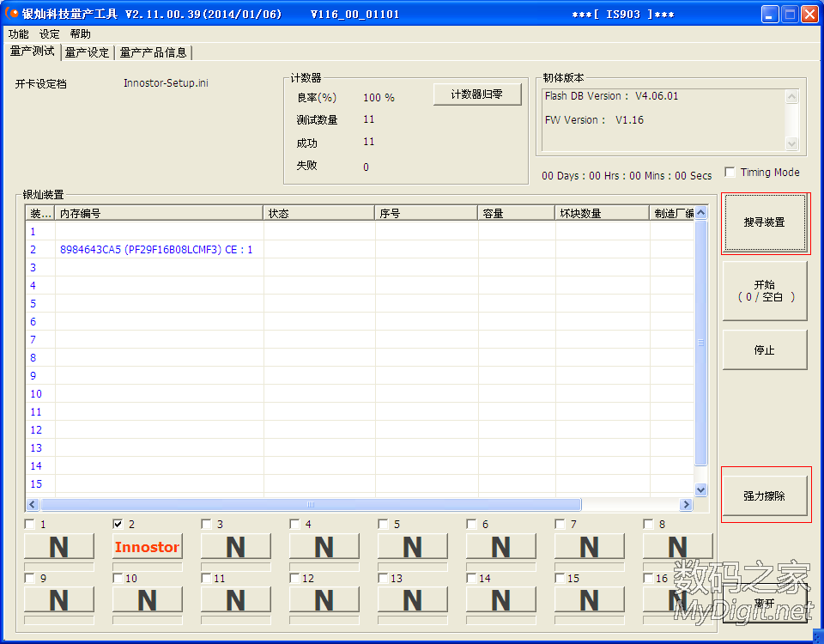Select the 量产测试 tab
The height and width of the screenshot is (644, 824).
[32, 51]
